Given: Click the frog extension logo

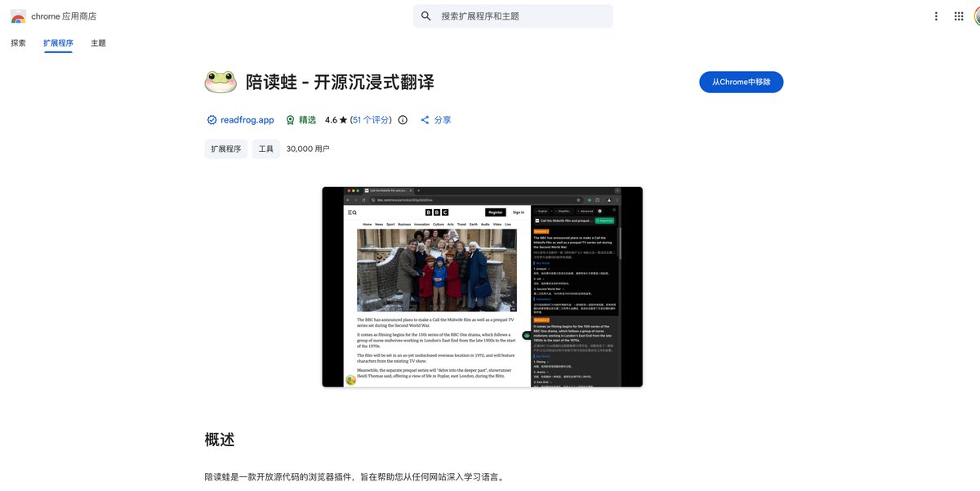Looking at the screenshot, I should tap(220, 82).
